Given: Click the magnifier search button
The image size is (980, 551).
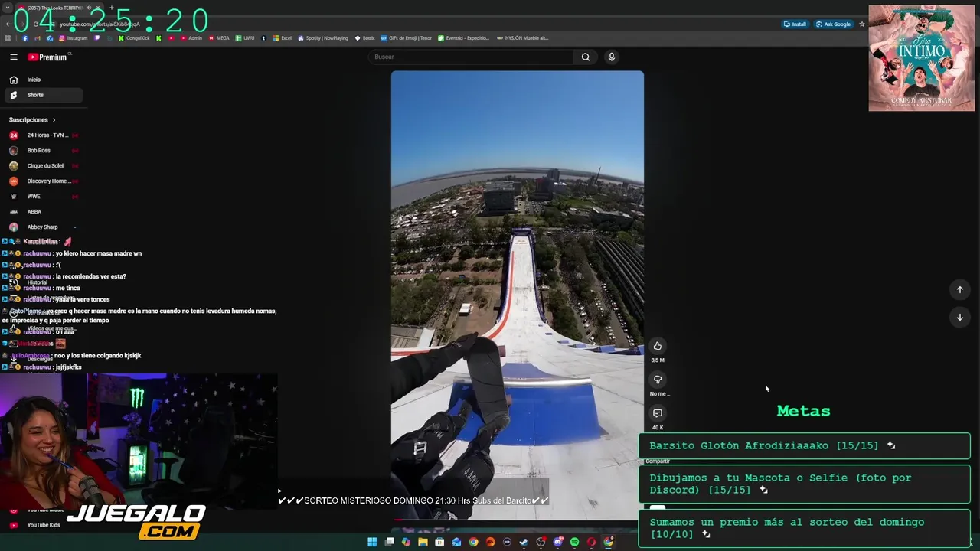Looking at the screenshot, I should coord(586,57).
